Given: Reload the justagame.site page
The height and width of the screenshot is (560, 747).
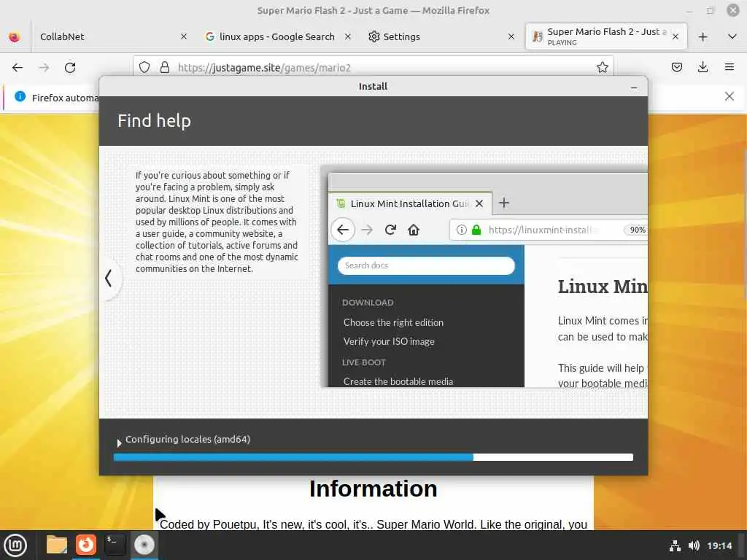Looking at the screenshot, I should pyautogui.click(x=70, y=68).
